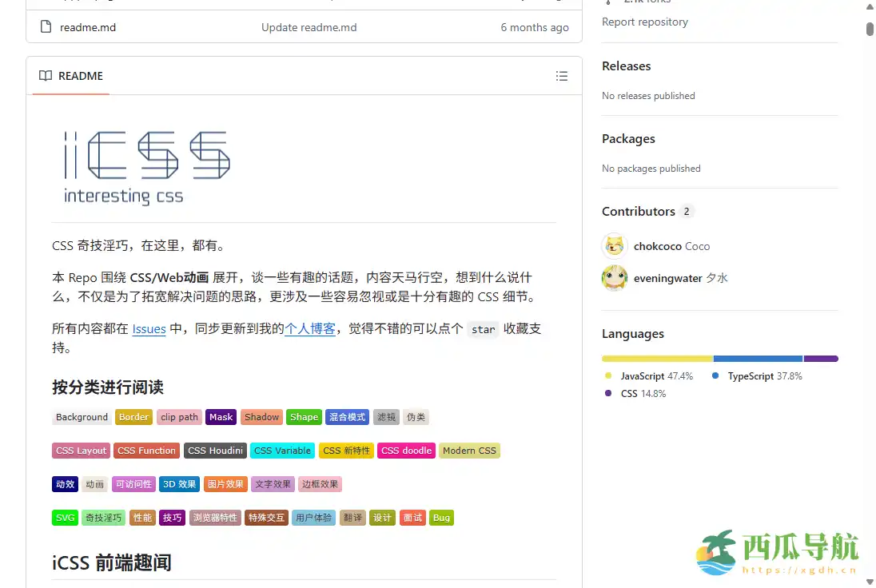Click the Update readme.md commit message
This screenshot has width=876, height=588.
click(309, 26)
